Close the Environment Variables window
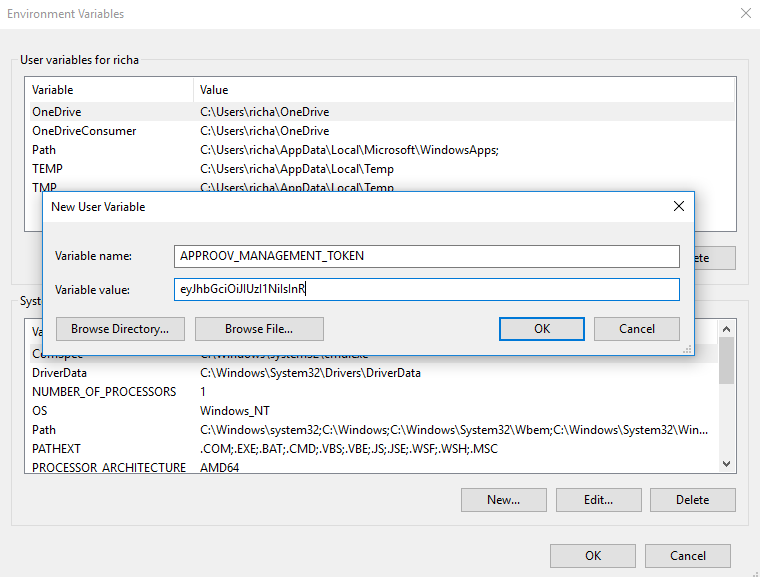The height and width of the screenshot is (577, 760). pos(744,14)
